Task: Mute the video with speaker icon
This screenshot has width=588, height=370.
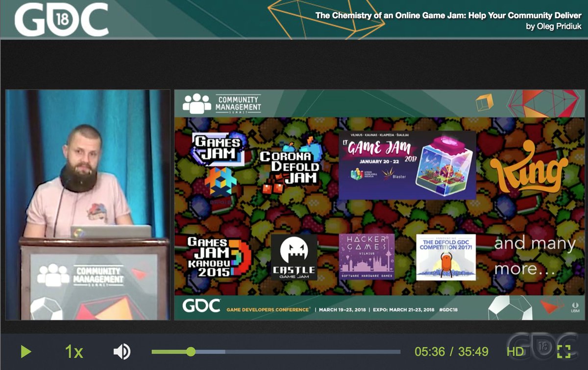Action: [x=122, y=351]
